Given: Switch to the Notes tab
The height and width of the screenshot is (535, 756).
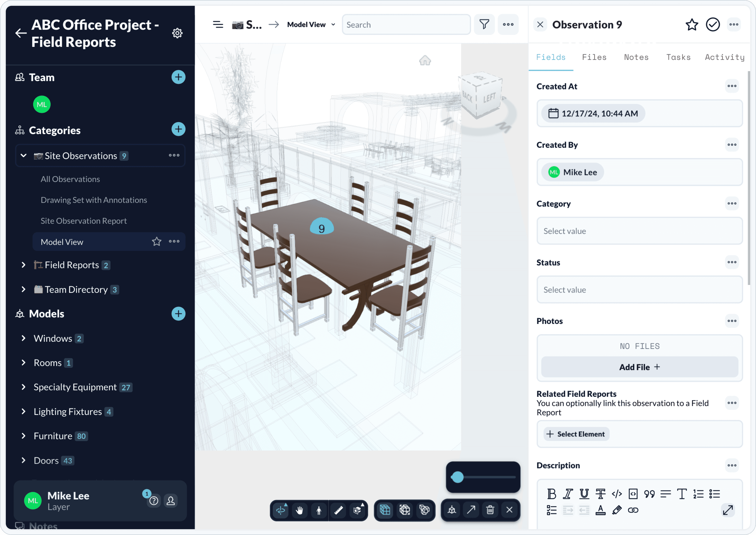Looking at the screenshot, I should click(636, 57).
